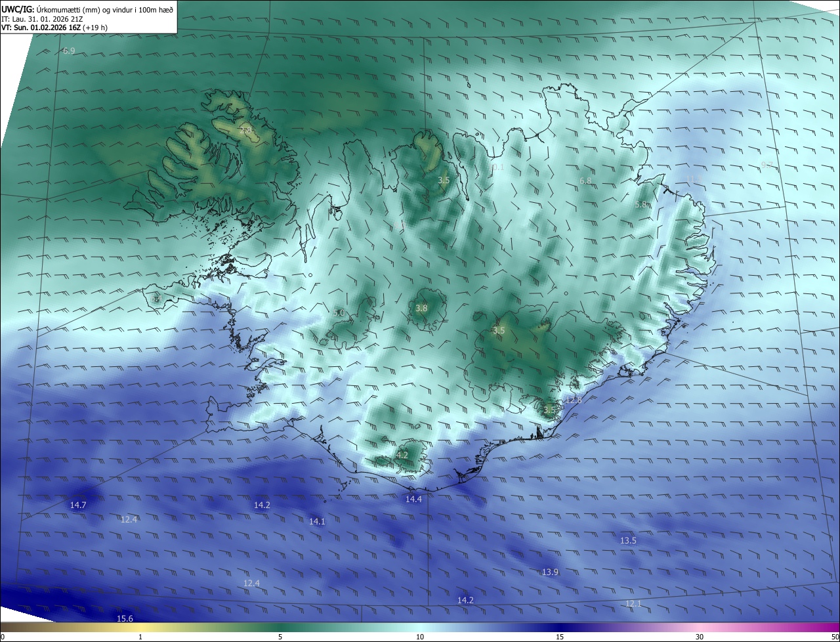Click the title text 'Úrkomumætti (mm) og vindur i 100m hæð'

pyautogui.click(x=106, y=9)
